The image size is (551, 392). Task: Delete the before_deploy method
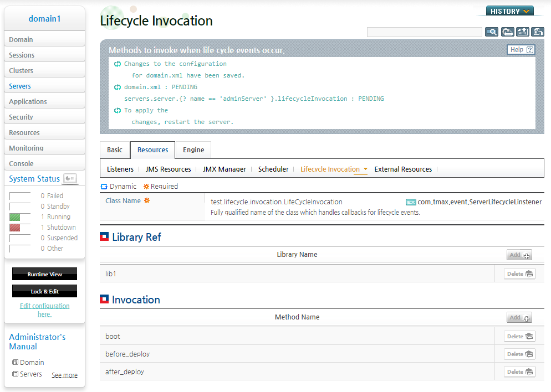(520, 354)
